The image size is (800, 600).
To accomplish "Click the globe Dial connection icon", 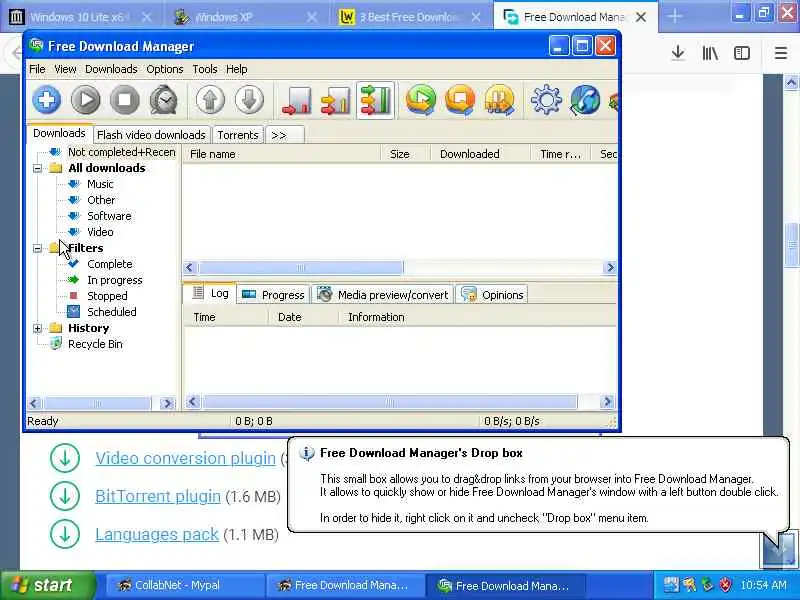I will click(585, 99).
